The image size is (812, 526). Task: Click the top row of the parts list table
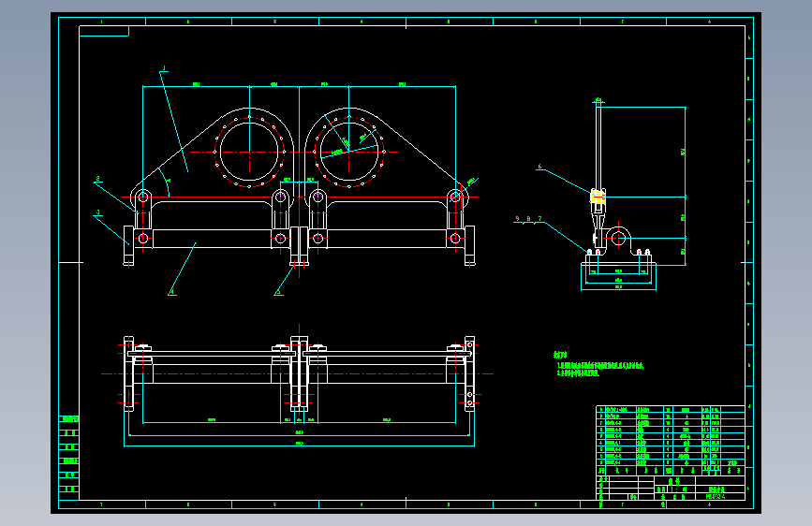point(671,410)
